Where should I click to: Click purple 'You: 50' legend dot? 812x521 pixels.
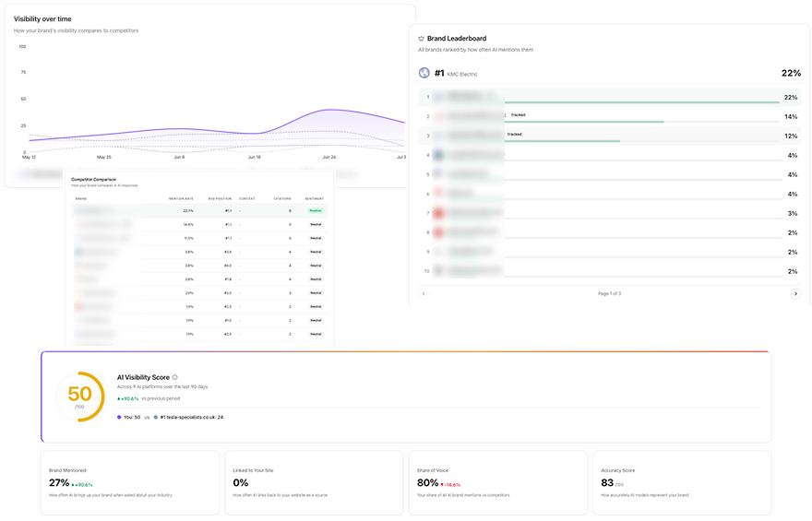pos(119,417)
